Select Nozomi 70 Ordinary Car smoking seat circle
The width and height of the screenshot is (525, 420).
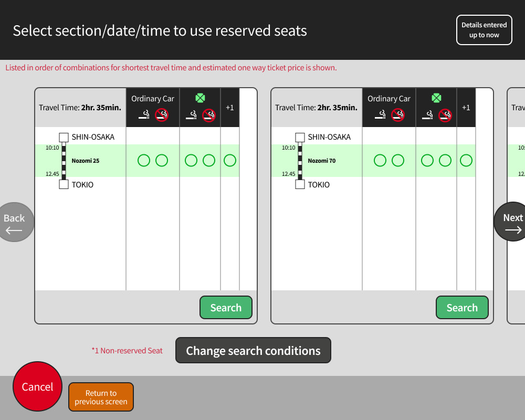click(x=380, y=161)
